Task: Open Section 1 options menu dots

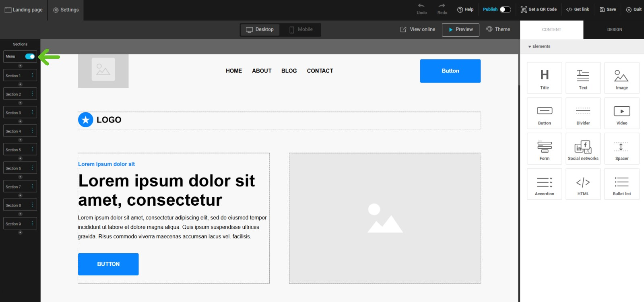Action: pyautogui.click(x=32, y=75)
